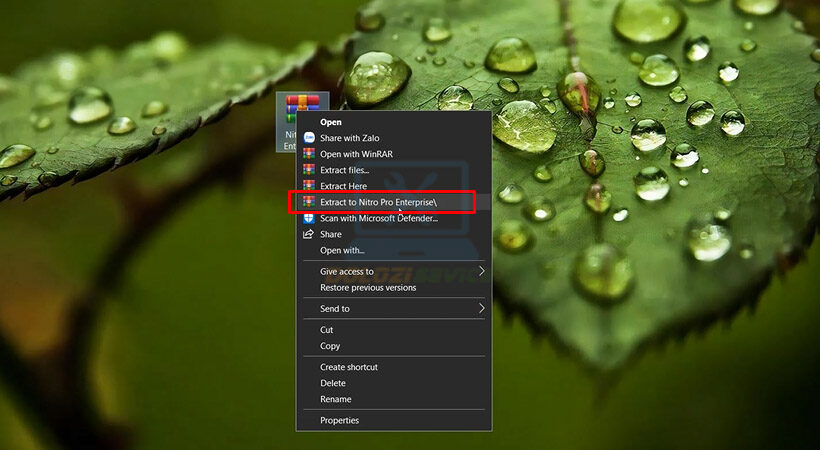Select Extract to Nitro Pro Enterprise\
Image resolution: width=820 pixels, height=450 pixels.
(x=394, y=202)
